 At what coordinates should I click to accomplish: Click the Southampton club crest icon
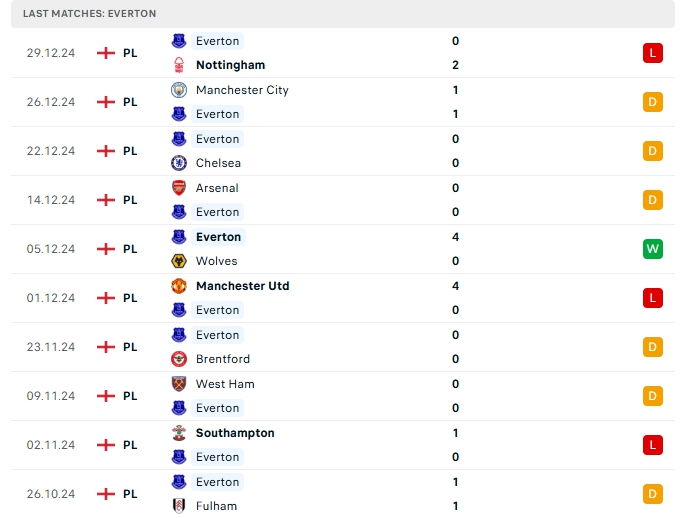(x=179, y=433)
